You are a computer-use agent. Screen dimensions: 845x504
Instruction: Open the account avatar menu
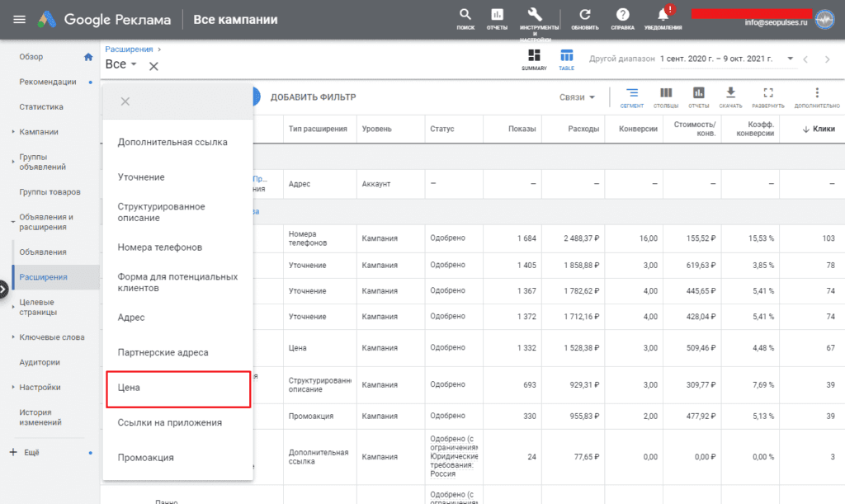click(x=824, y=20)
